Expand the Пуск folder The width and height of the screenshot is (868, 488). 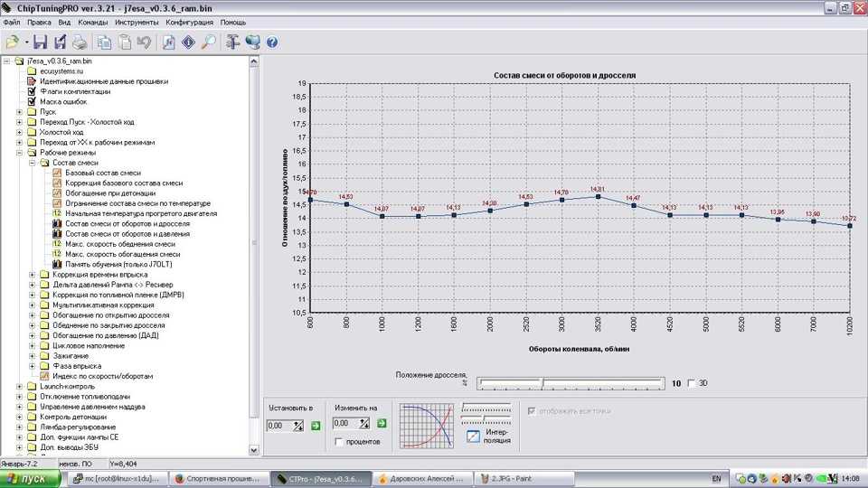pos(19,112)
